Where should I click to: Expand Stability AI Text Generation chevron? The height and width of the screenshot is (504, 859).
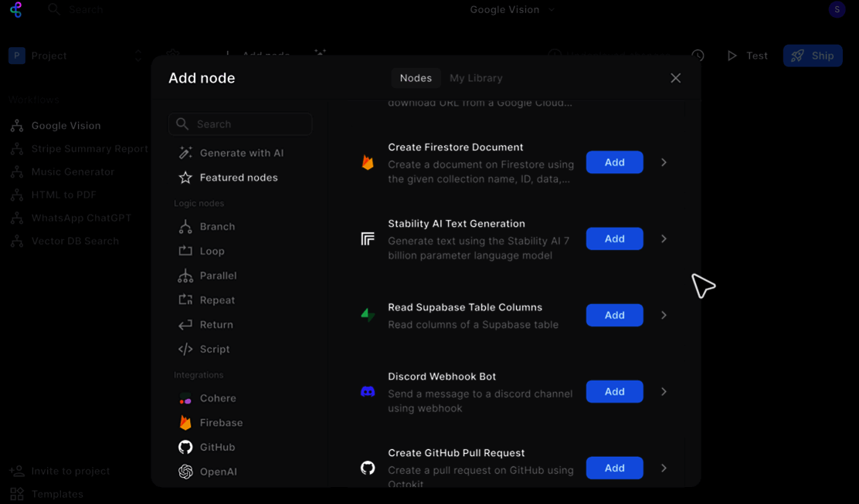664,238
